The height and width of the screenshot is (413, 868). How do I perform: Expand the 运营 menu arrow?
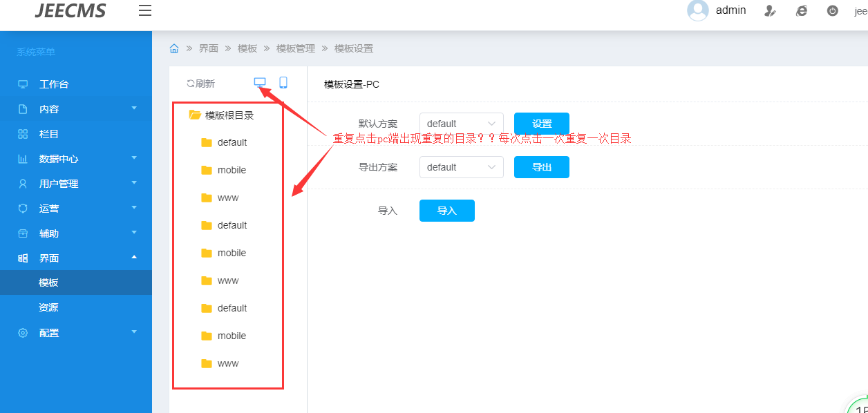click(x=134, y=208)
